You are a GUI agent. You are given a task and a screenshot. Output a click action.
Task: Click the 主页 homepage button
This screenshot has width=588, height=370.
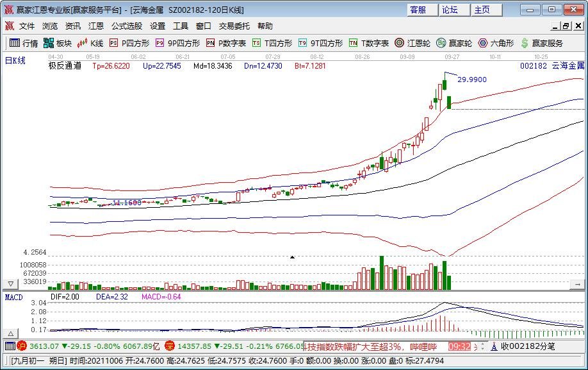coord(486,10)
